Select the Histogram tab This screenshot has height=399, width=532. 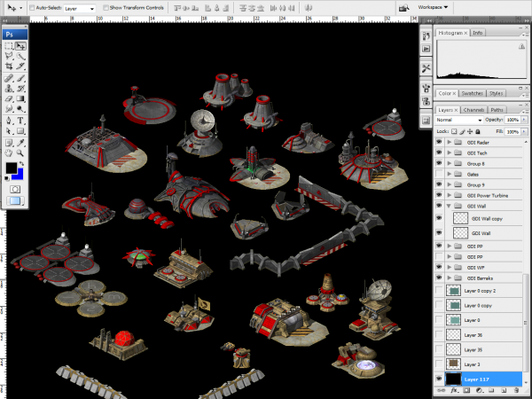click(452, 33)
